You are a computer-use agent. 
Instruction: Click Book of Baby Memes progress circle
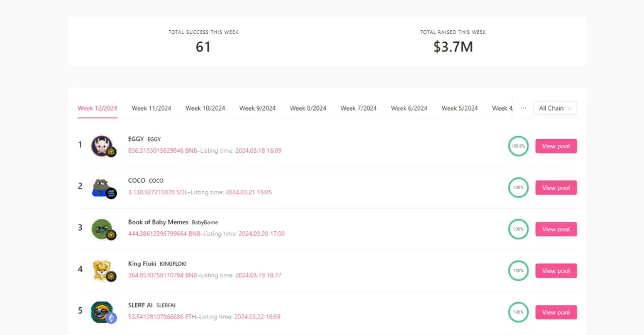pyautogui.click(x=518, y=229)
